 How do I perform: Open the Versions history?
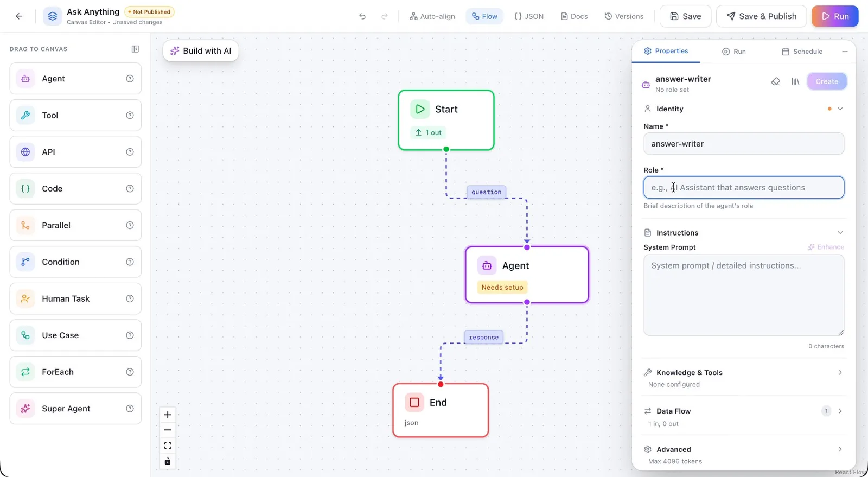624,16
